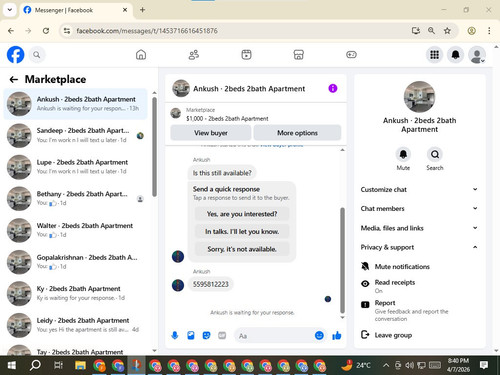This screenshot has width=500, height=375.
Task: Open the Friends icon in top navigation
Action: (x=194, y=55)
